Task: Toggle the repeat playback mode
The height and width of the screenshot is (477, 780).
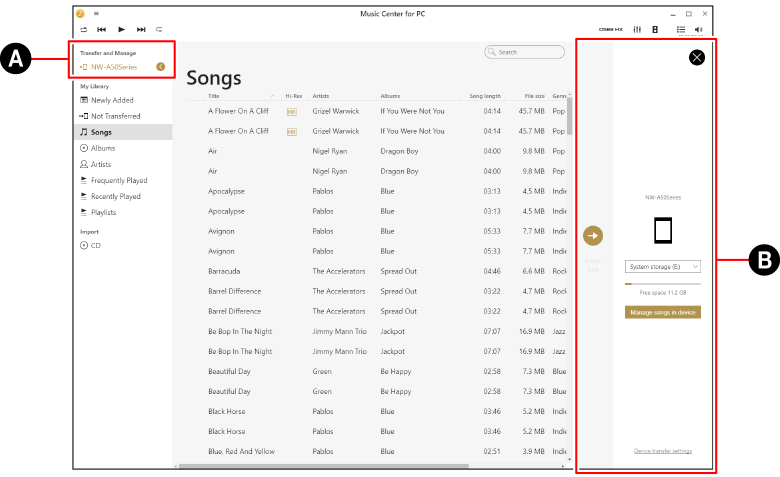Action: point(83,30)
